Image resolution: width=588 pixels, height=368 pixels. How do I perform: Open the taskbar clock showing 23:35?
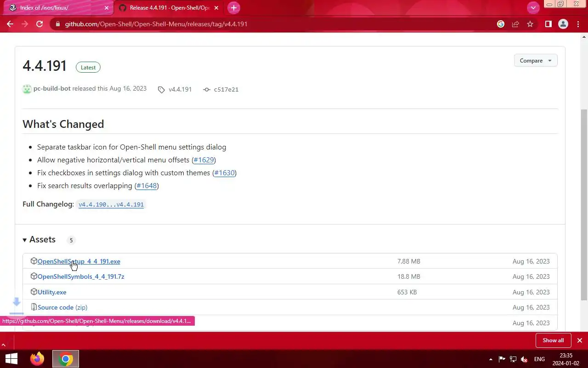click(566, 359)
